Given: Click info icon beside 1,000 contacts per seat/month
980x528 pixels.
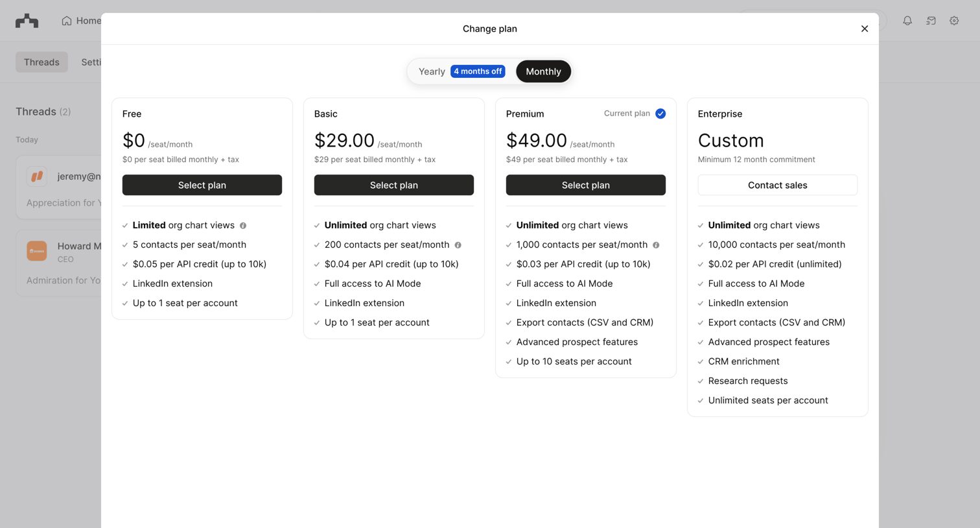Looking at the screenshot, I should (656, 245).
